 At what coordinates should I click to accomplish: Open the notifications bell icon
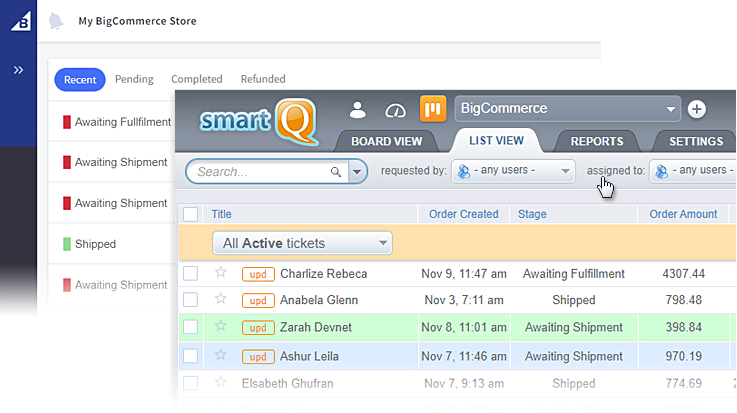[x=56, y=21]
